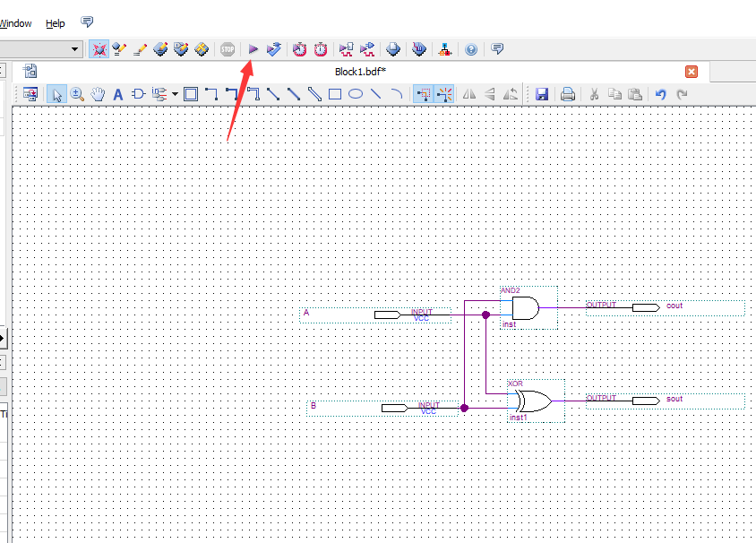Select the AND2 gate symbol
Screen dimensions: 756x543
coord(528,308)
